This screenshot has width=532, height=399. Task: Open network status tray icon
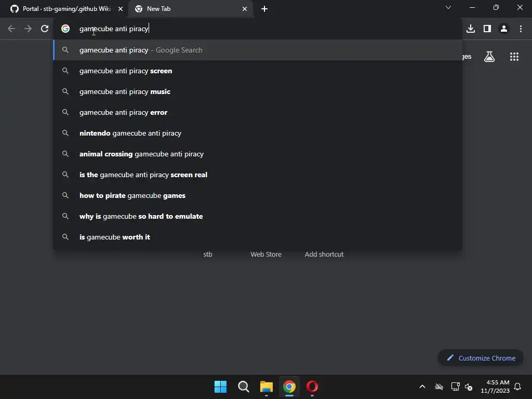455,387
